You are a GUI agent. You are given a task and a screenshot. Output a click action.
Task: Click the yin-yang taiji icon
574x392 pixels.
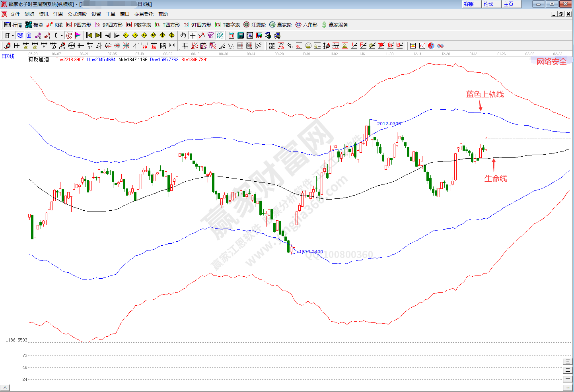431,46
